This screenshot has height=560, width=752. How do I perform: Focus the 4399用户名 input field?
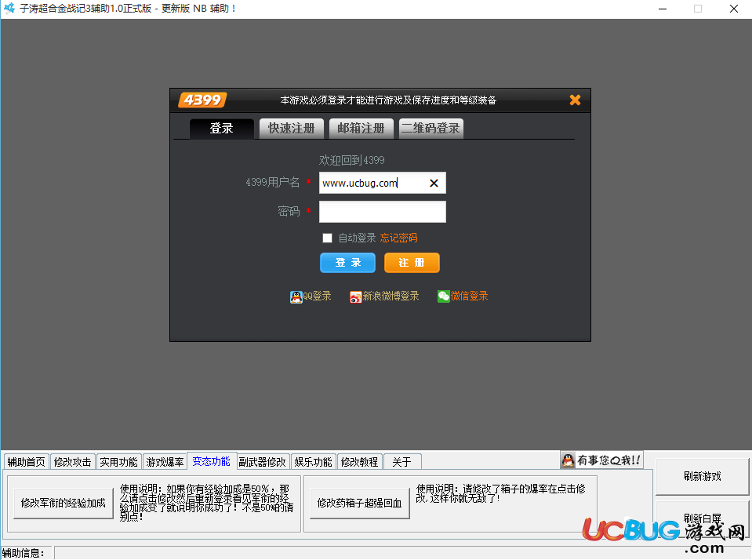coord(382,183)
